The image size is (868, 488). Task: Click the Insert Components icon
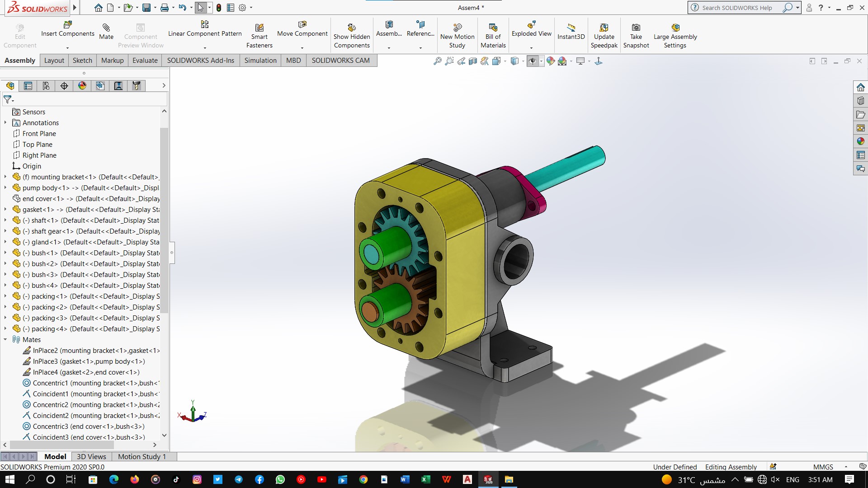[x=68, y=25]
